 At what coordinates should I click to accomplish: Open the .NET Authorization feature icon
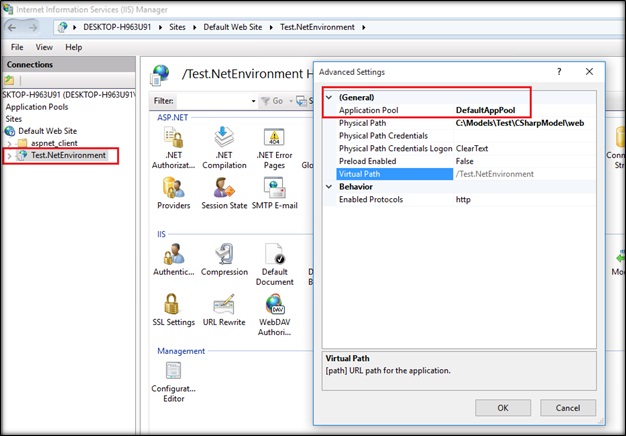tap(173, 137)
